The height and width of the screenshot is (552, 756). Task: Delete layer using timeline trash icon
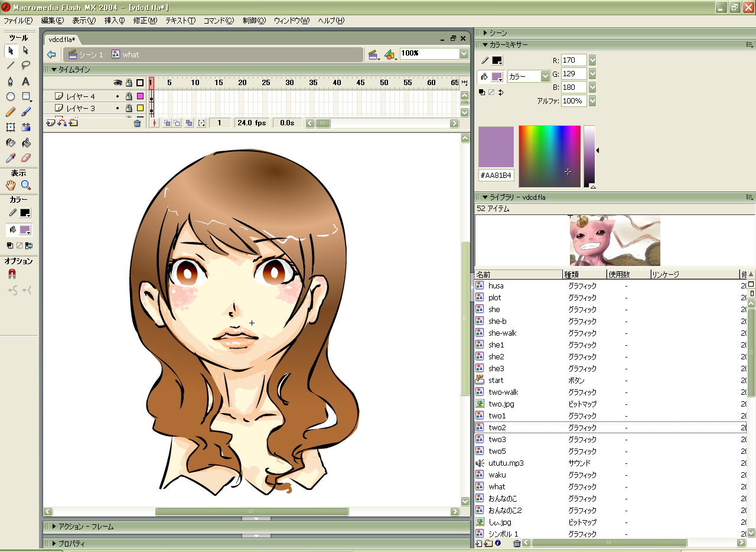click(x=138, y=123)
